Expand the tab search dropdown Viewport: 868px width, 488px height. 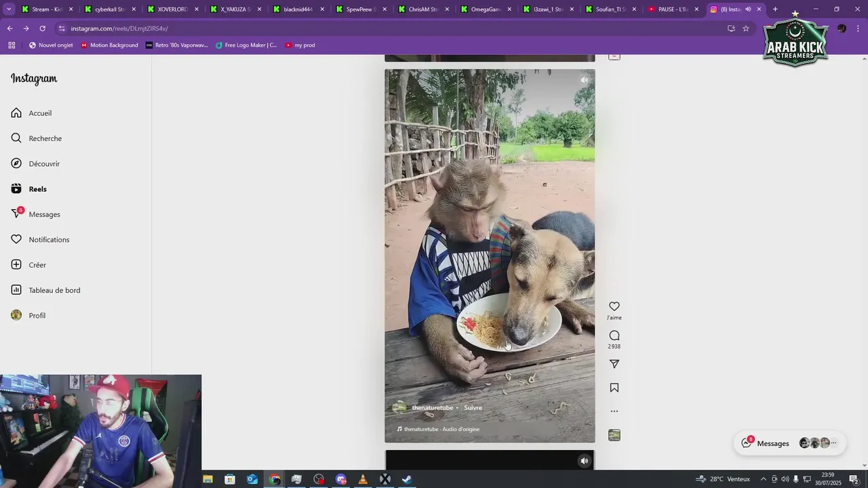9,9
